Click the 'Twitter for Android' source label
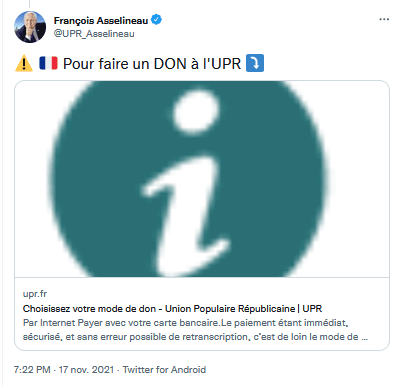The image size is (400, 386). (x=164, y=370)
